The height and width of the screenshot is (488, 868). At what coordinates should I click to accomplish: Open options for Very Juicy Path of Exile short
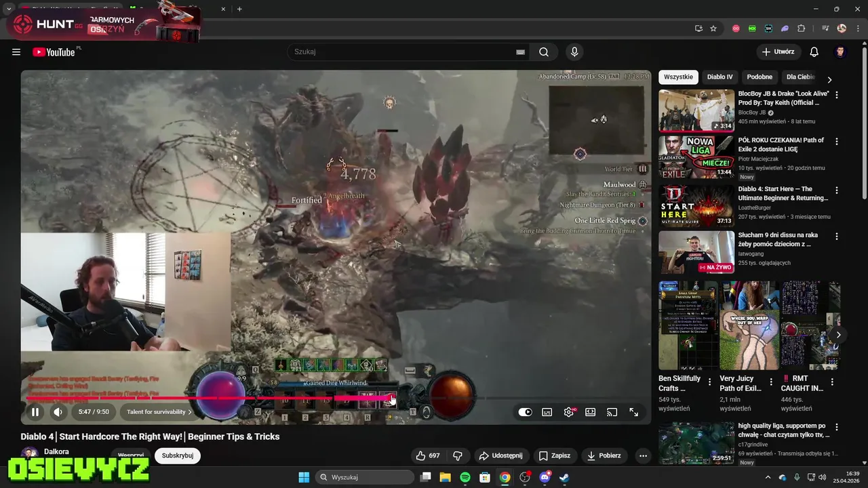[x=771, y=382]
